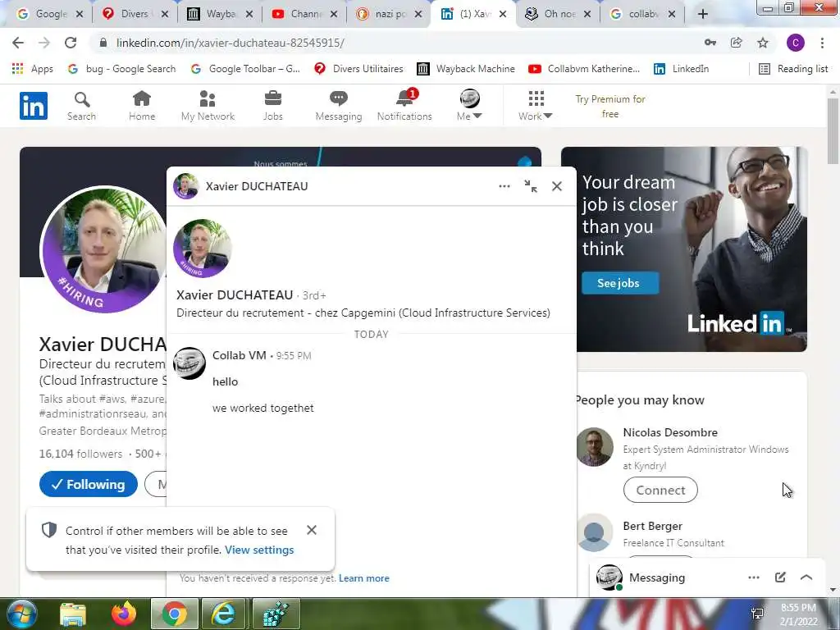Click Xavier's large profile photo

tap(104, 249)
